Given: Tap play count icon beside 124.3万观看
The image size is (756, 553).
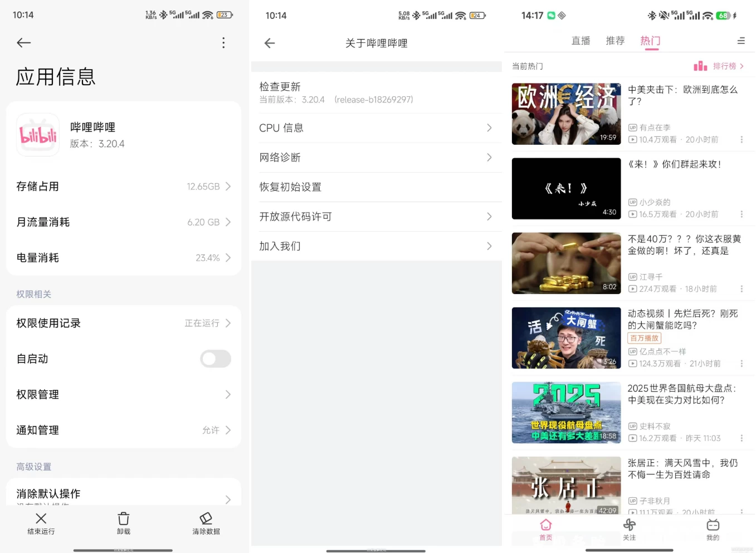Looking at the screenshot, I should [x=632, y=364].
